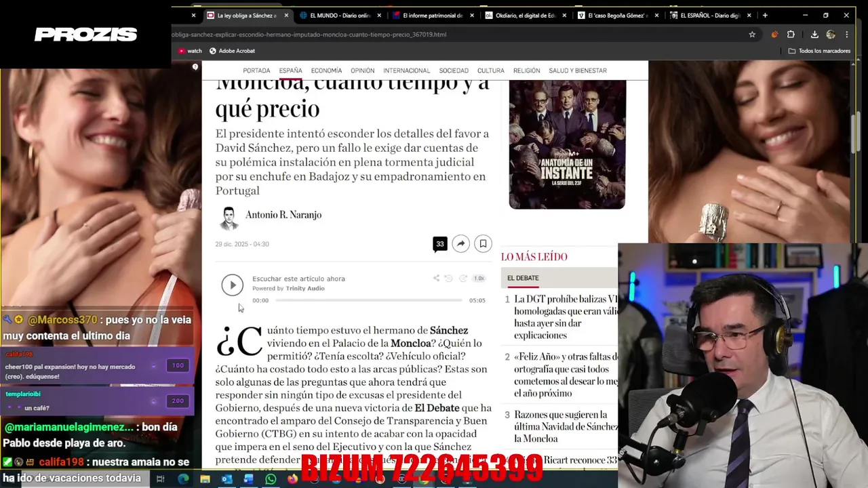Open Word from the taskbar
This screenshot has width=868, height=488.
tap(248, 479)
